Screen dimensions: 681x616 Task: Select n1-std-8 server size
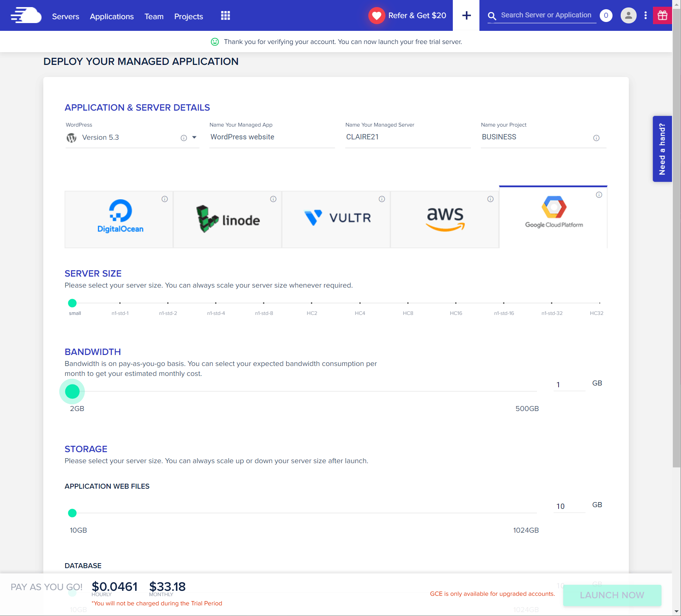click(x=264, y=313)
